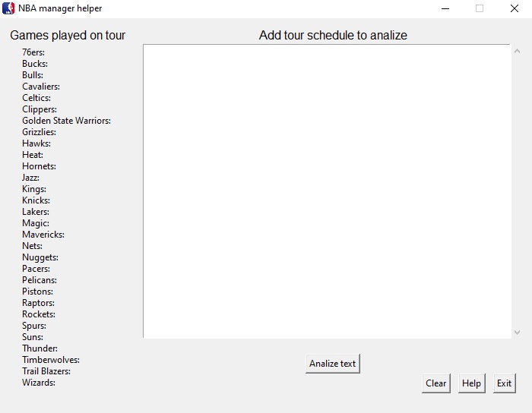Select the Clippers: label
The width and height of the screenshot is (532, 413).
point(40,109)
